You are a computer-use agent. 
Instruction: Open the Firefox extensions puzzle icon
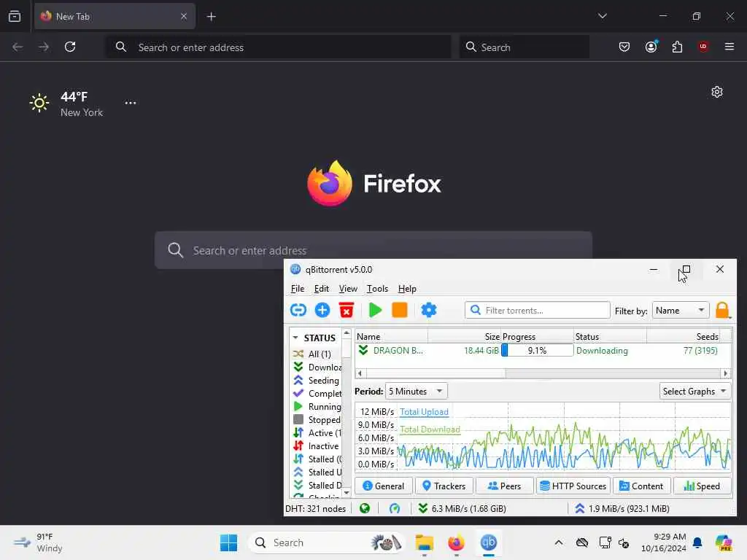677,47
